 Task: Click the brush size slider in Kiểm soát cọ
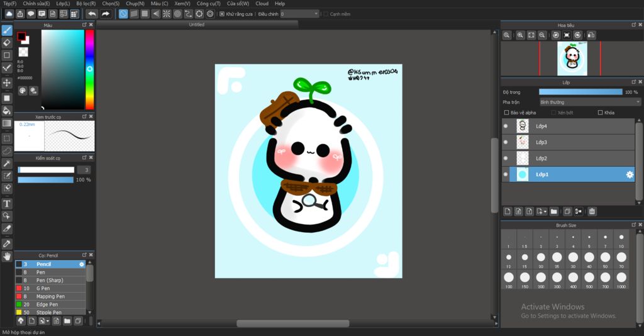46,170
